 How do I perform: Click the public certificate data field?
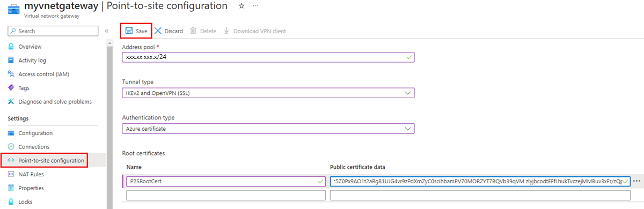[480, 181]
